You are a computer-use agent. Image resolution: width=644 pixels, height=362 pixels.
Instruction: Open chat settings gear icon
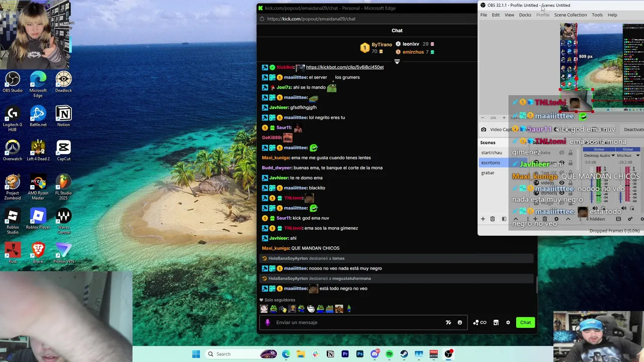click(x=508, y=322)
